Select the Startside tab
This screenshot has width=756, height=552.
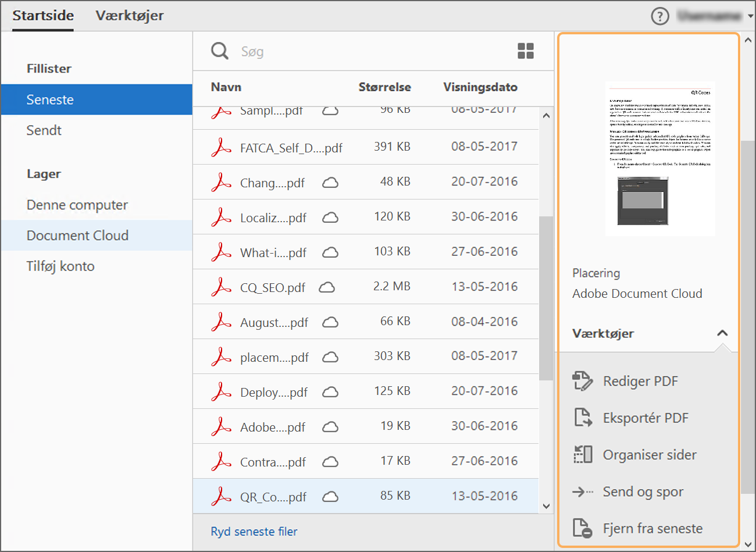coord(43,16)
